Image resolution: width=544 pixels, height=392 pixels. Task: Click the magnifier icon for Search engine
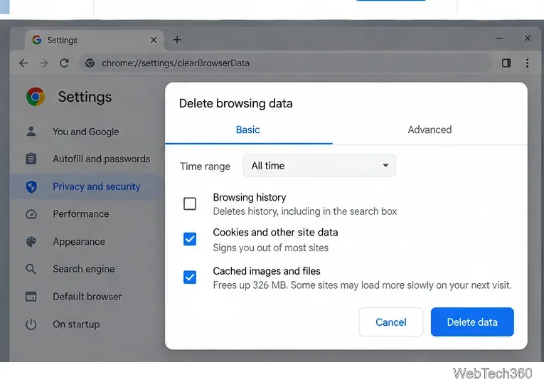(31, 269)
